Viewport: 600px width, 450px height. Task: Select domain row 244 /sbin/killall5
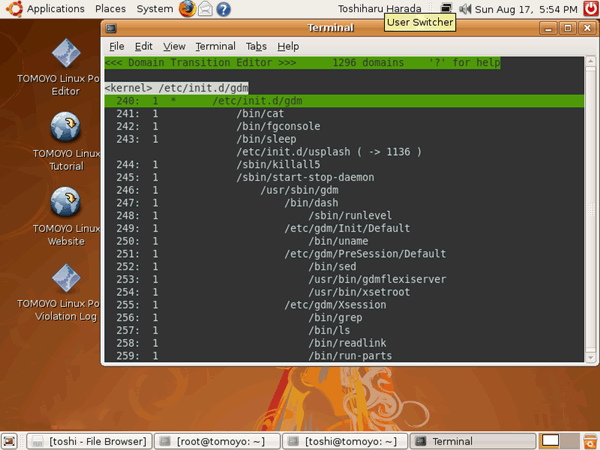(x=344, y=165)
